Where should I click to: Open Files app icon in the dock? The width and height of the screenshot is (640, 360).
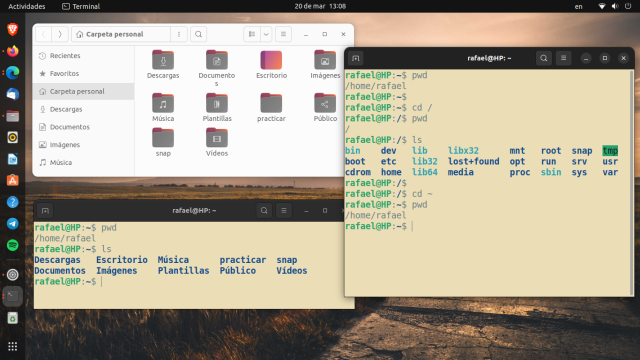point(13,116)
